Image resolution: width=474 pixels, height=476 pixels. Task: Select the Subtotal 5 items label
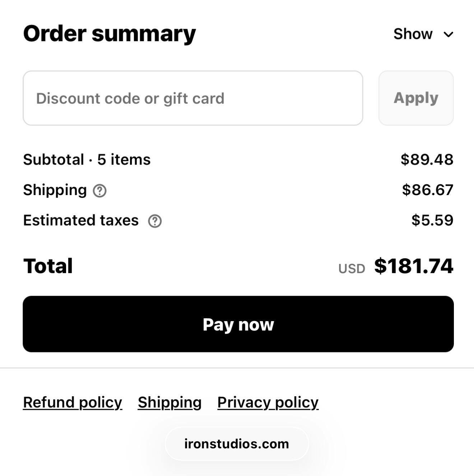point(87,160)
